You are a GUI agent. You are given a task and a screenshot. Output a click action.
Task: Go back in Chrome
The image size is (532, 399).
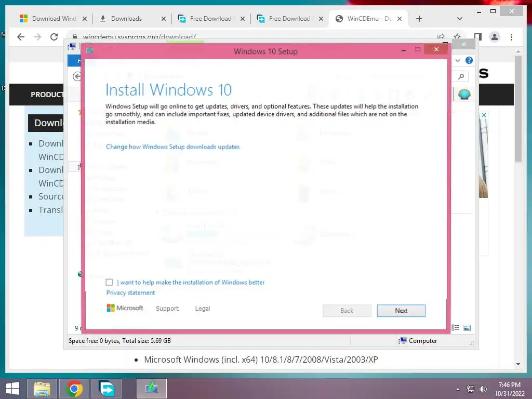tap(21, 37)
